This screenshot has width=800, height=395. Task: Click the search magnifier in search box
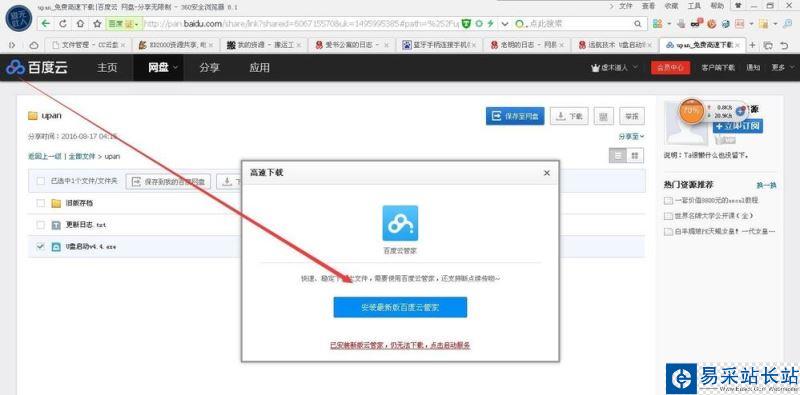(638, 23)
